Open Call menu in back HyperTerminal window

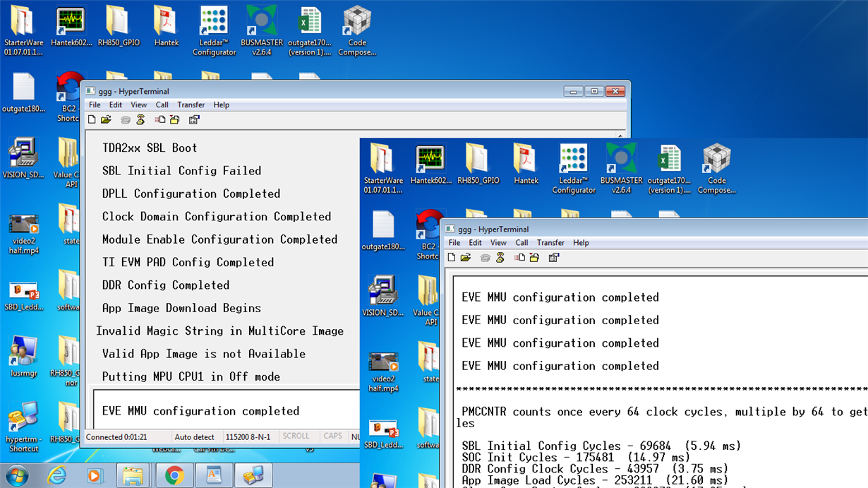pos(162,105)
